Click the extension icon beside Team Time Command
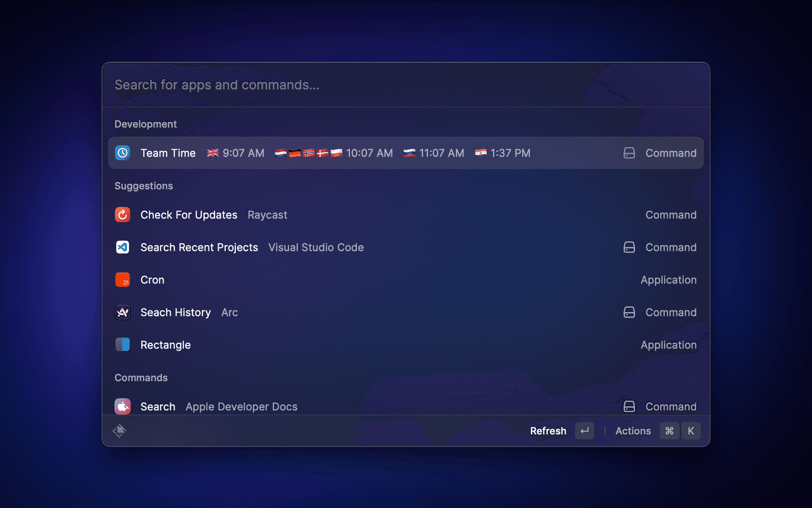 (x=629, y=153)
